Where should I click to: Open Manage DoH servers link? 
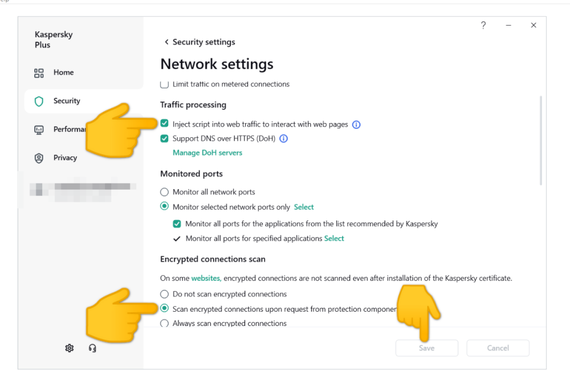(207, 153)
